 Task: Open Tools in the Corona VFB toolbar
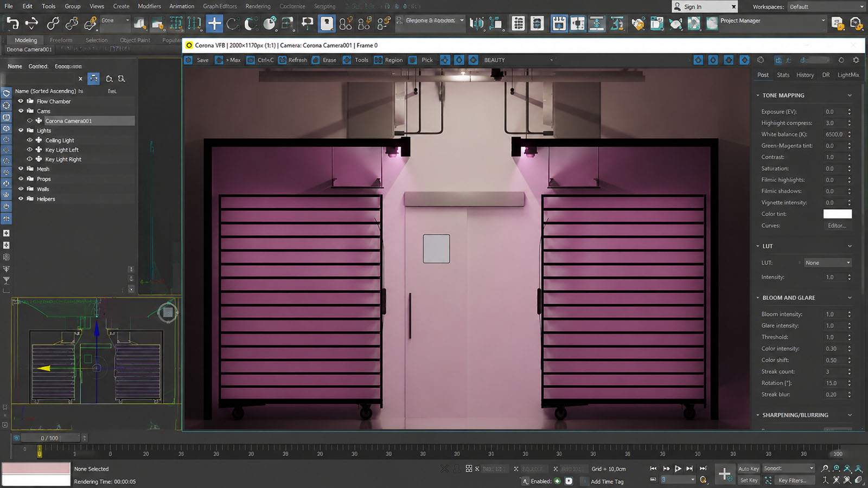point(356,60)
